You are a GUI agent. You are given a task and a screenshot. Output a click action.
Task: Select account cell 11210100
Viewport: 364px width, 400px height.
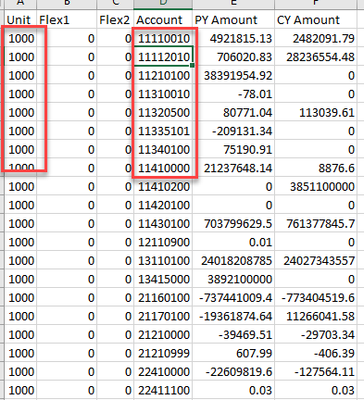coord(163,76)
